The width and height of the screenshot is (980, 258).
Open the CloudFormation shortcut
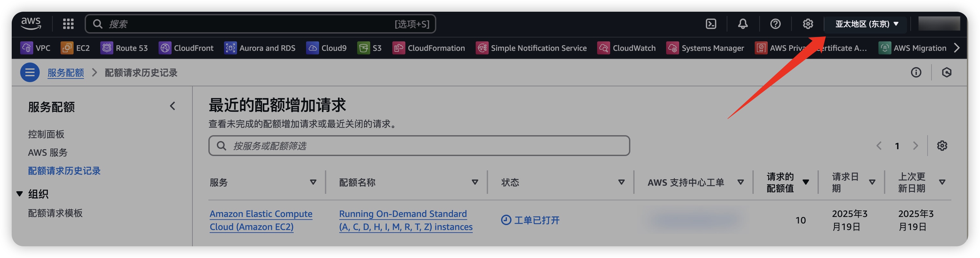click(429, 48)
